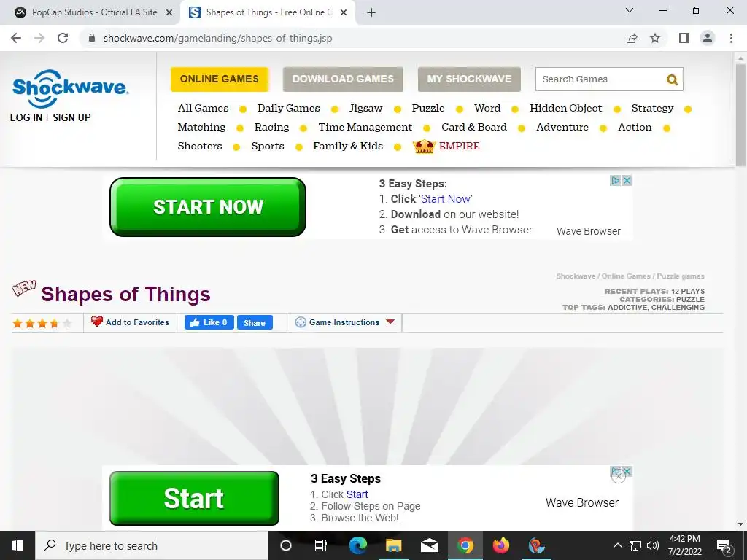Open File Explorer from the taskbar
The width and height of the screenshot is (747, 560).
coord(393,545)
